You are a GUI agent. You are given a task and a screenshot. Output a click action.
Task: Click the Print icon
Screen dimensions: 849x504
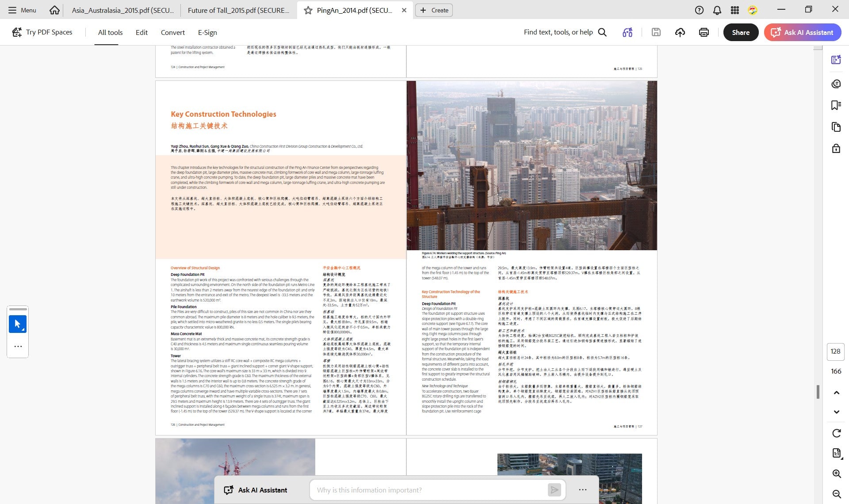(x=704, y=32)
